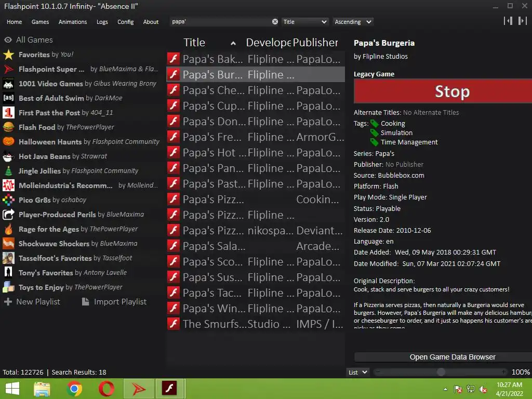Click the Halloween Haunts pumpkin icon
Image resolution: width=532 pixels, height=399 pixels.
point(8,142)
